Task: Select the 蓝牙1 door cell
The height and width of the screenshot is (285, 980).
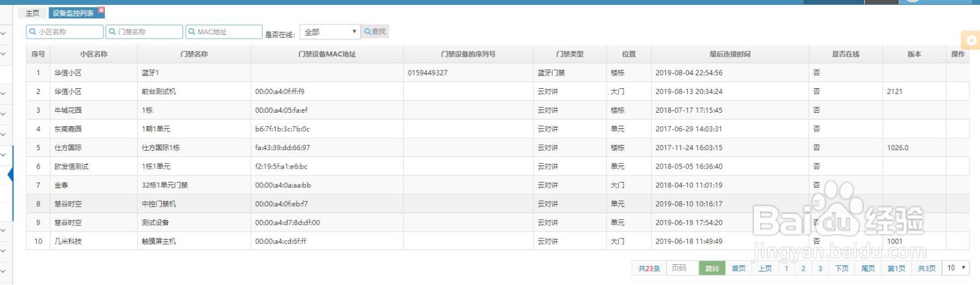Action: coord(194,73)
